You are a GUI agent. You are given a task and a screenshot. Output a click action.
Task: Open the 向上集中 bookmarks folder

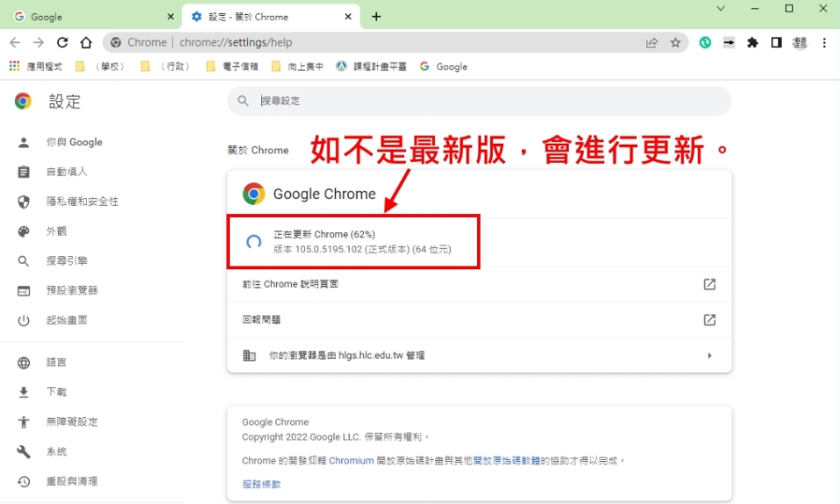pos(297,67)
